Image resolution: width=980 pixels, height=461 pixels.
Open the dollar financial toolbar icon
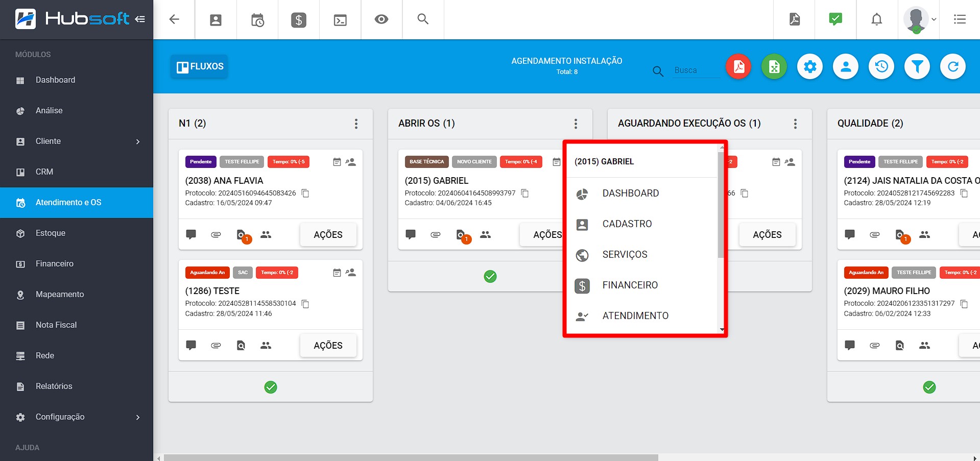299,20
